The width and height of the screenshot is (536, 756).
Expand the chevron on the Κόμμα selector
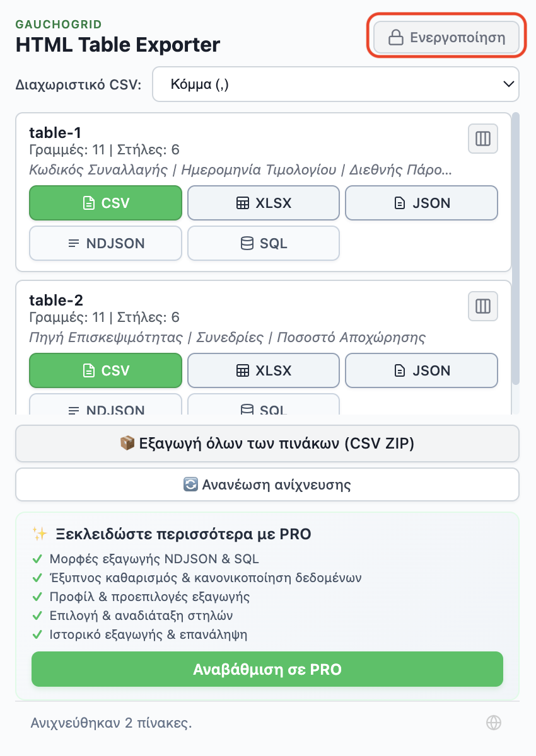pos(508,84)
